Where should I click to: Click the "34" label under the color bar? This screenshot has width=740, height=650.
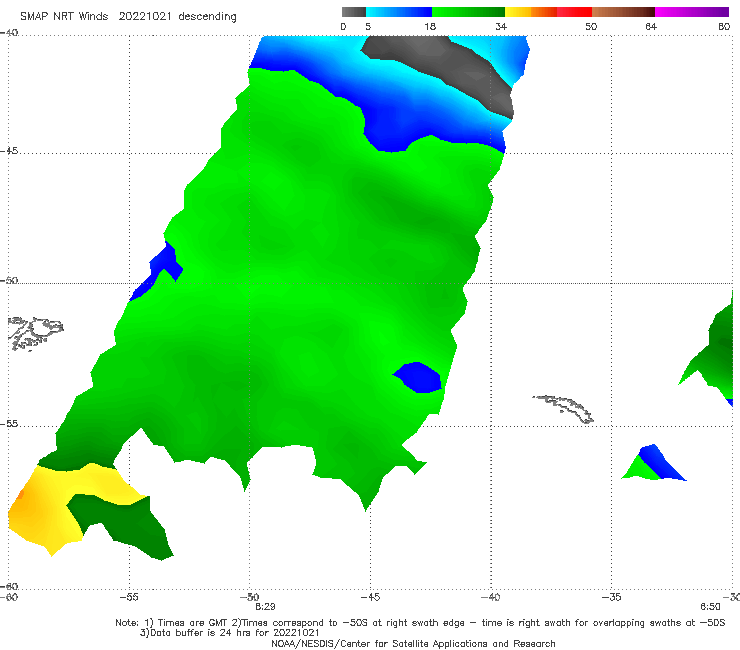pos(501,26)
